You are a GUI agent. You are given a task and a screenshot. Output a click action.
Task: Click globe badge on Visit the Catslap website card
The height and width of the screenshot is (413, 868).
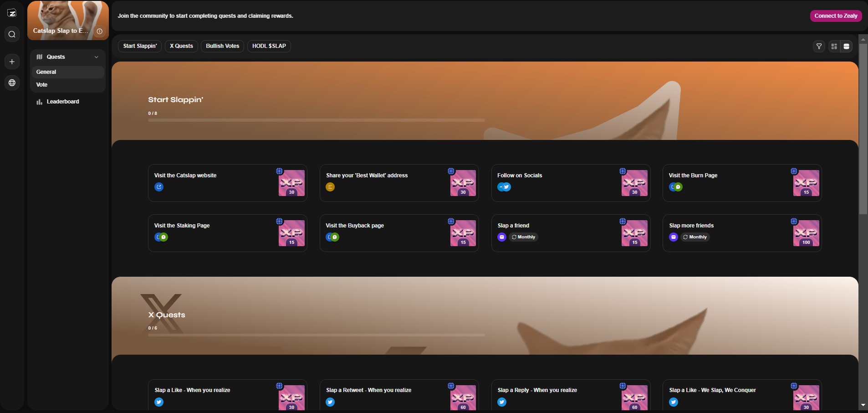pos(279,171)
